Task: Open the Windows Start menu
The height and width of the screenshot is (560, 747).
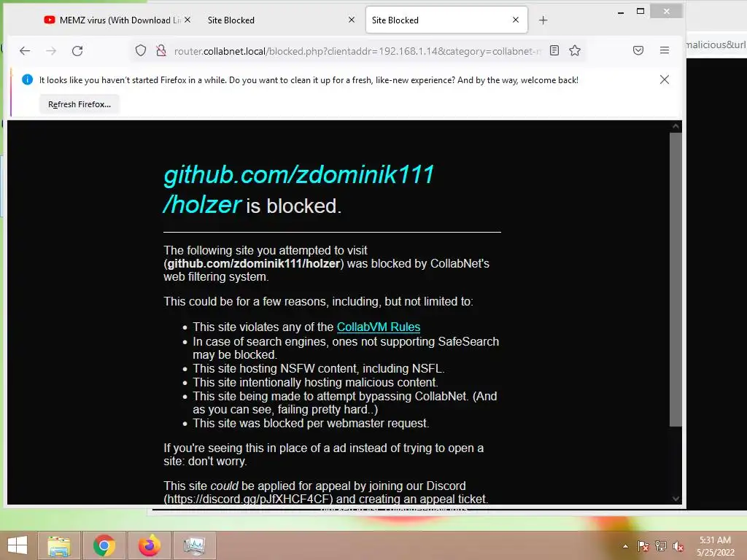Action: tap(18, 545)
